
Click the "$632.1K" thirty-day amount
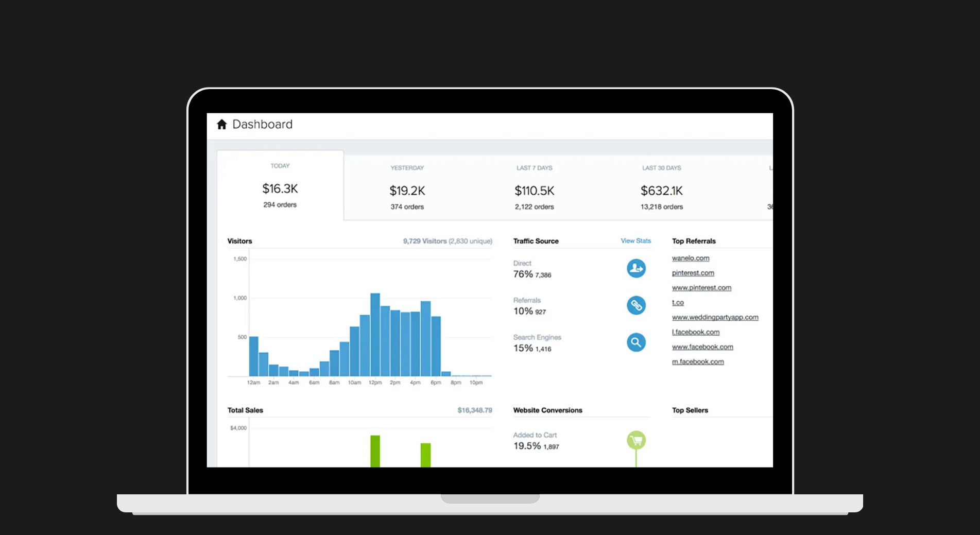(x=662, y=191)
